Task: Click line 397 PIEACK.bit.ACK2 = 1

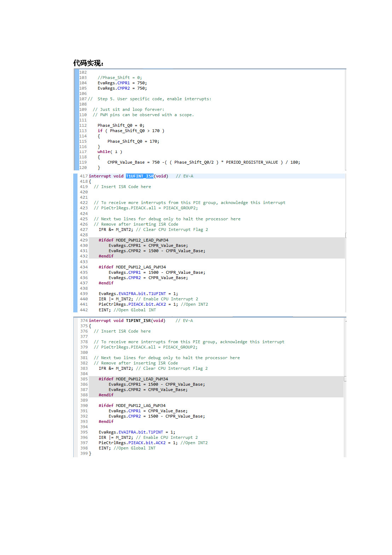Action: [153, 443]
